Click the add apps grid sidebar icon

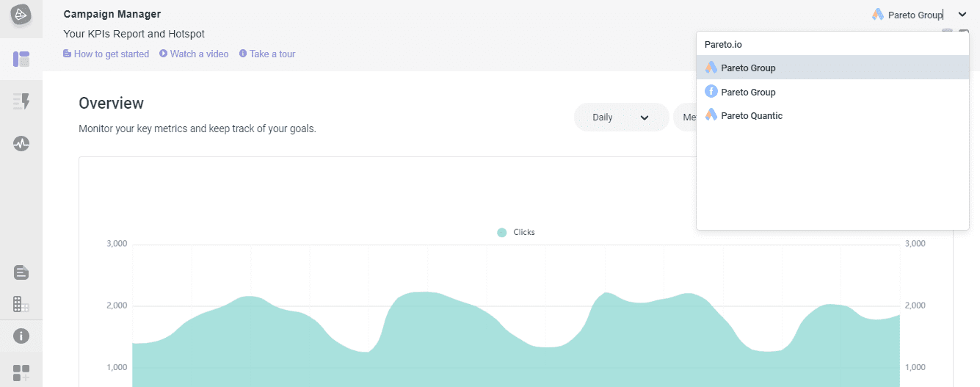click(21, 373)
